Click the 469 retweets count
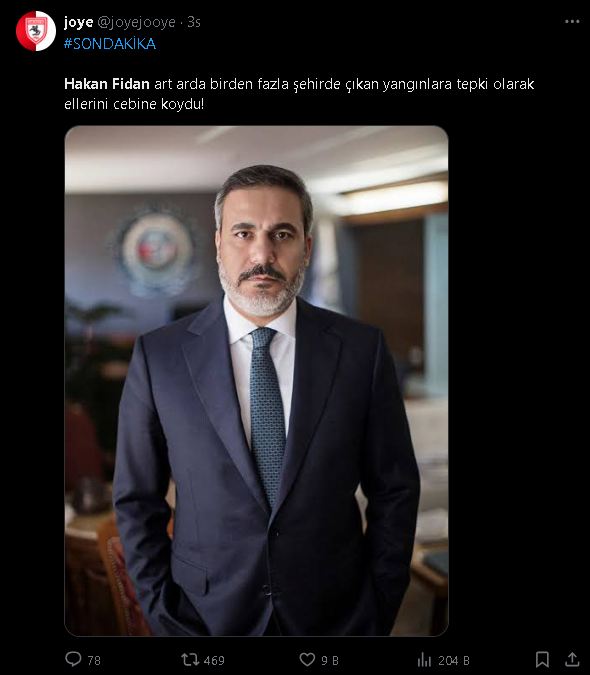 click(x=214, y=660)
